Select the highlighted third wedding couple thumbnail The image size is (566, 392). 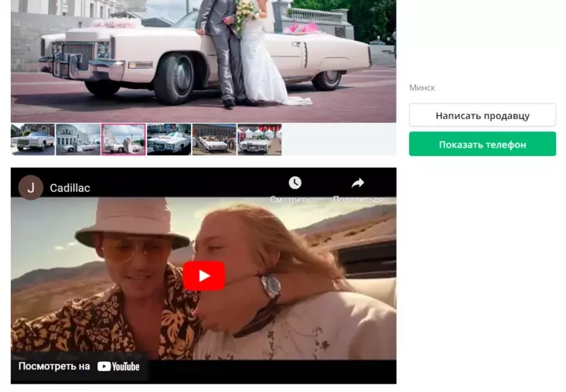124,139
